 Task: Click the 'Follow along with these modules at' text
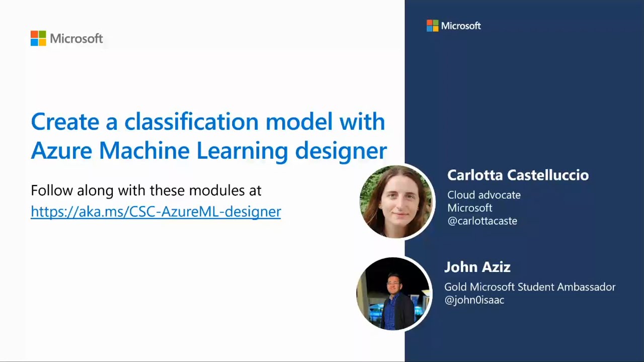pyautogui.click(x=146, y=191)
